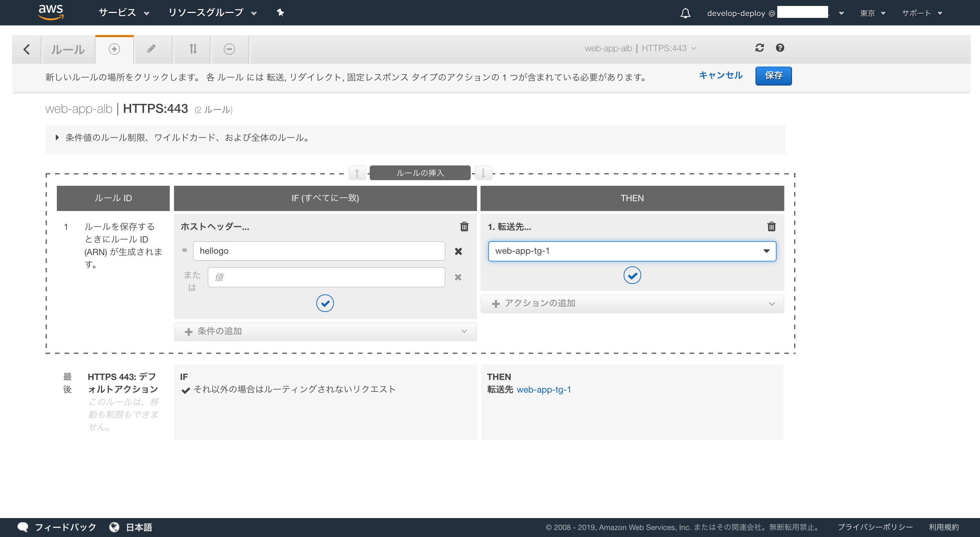Click the 保存 save button
The height and width of the screenshot is (537, 980).
pyautogui.click(x=773, y=76)
